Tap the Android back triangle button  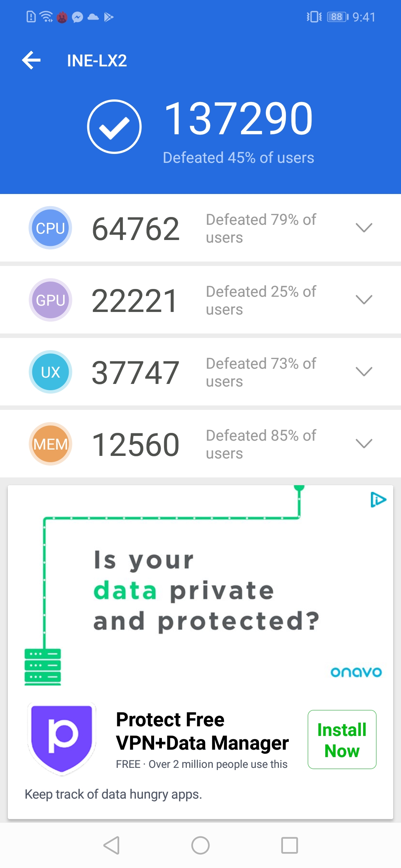[x=111, y=845]
